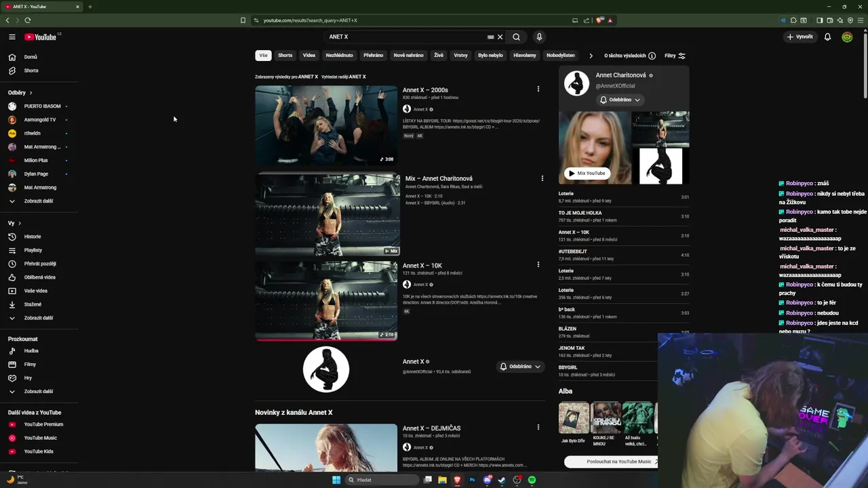Open the notifications bell in YouTube header
868x488 pixels.
pyautogui.click(x=827, y=37)
